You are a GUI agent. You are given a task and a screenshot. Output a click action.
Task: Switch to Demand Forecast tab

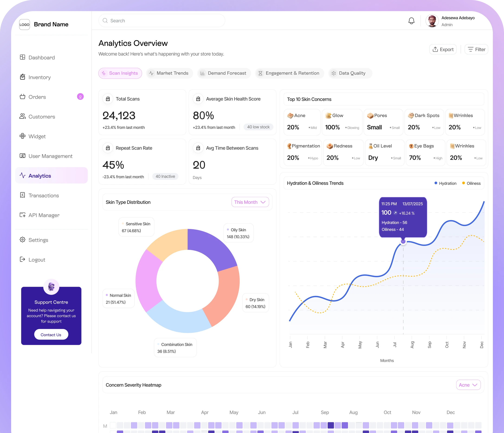[224, 73]
